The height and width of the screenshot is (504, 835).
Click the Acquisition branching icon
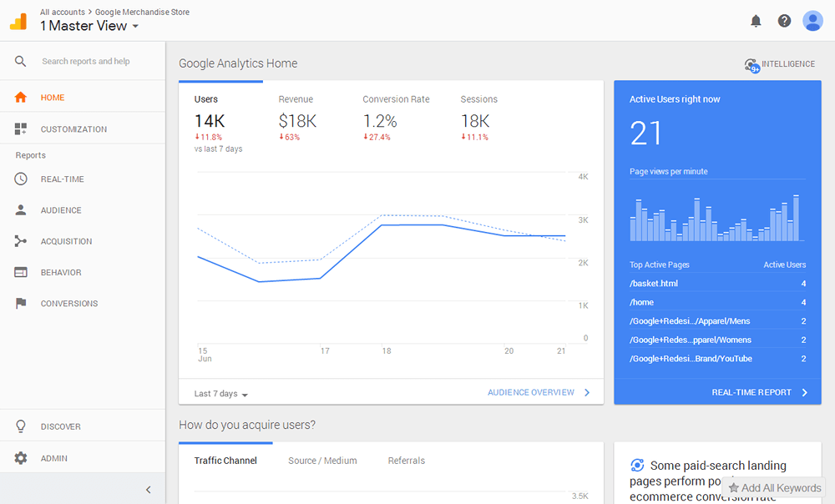coord(20,241)
